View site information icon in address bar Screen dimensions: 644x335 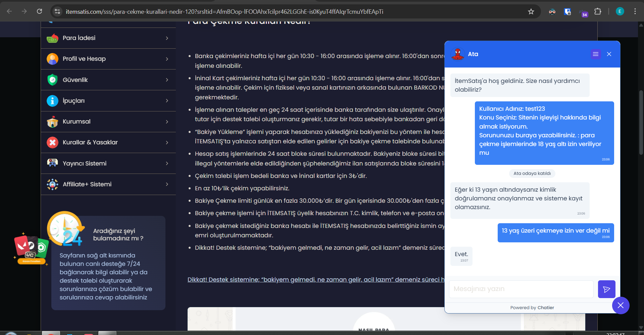(x=57, y=11)
